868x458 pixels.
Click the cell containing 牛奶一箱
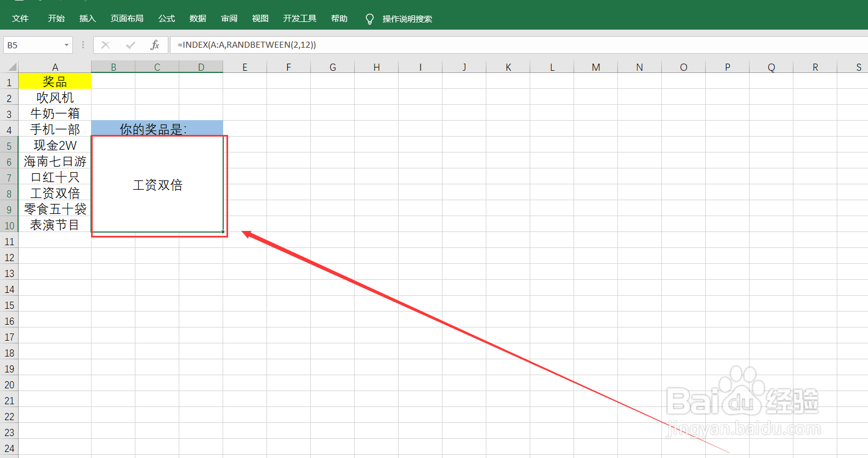pyautogui.click(x=55, y=113)
